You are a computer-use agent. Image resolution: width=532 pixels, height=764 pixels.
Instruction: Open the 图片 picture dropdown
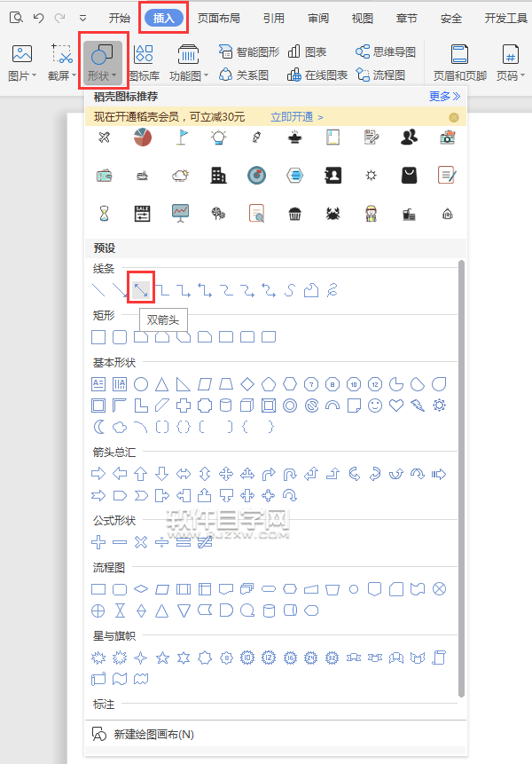click(x=22, y=62)
